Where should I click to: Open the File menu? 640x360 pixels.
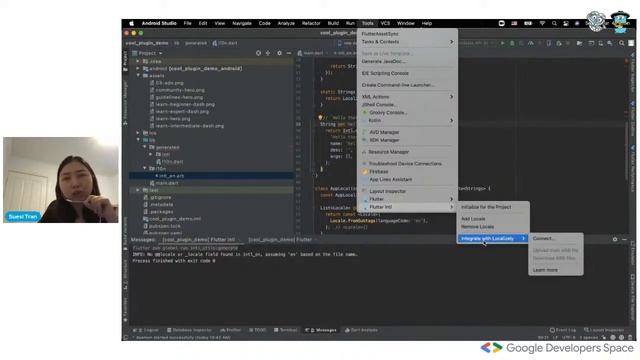(187, 23)
